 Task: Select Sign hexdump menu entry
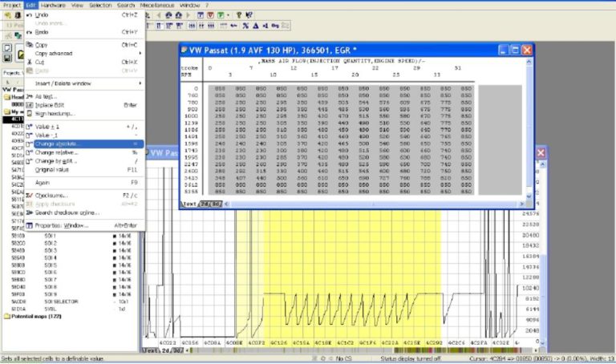(84, 114)
